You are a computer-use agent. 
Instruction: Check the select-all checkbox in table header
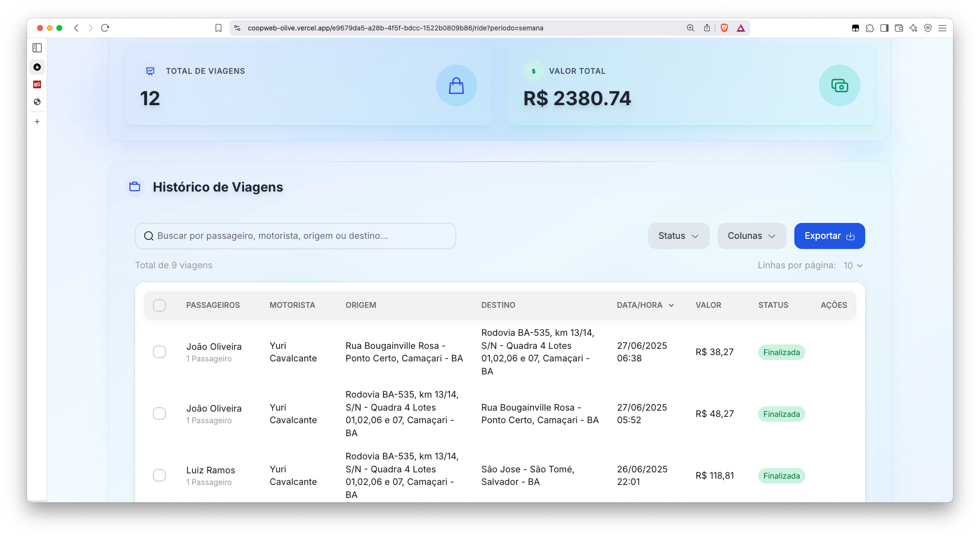(159, 305)
